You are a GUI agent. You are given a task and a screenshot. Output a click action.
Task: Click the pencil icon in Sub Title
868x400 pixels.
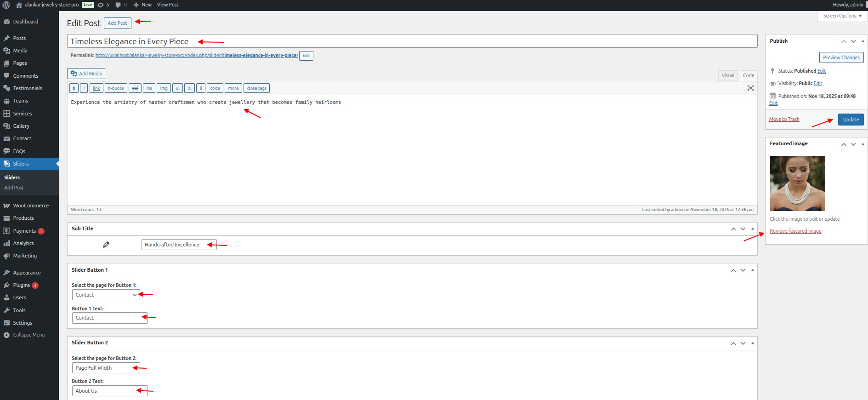click(106, 245)
